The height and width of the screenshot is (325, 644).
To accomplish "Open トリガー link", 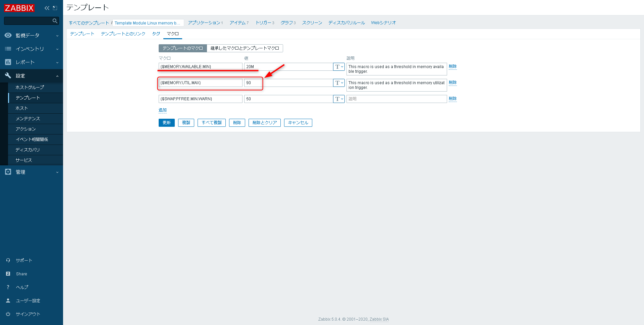I will [x=263, y=23].
